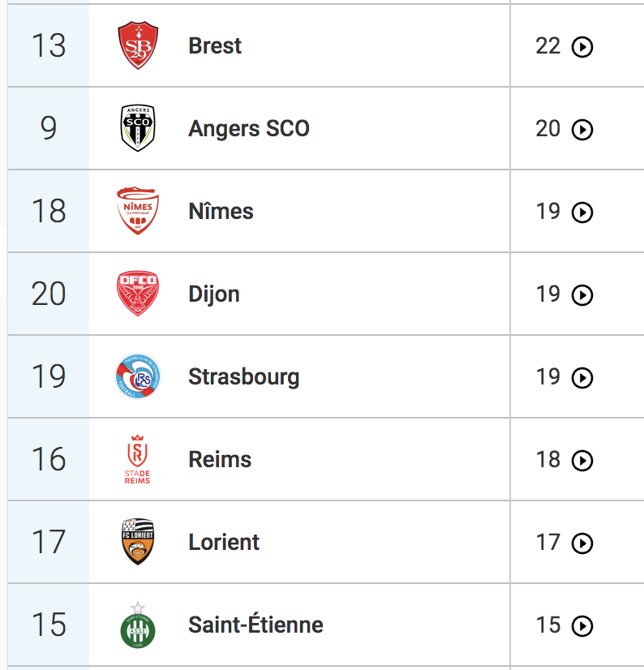Expand Brest's 22 points play arrow

tap(582, 46)
